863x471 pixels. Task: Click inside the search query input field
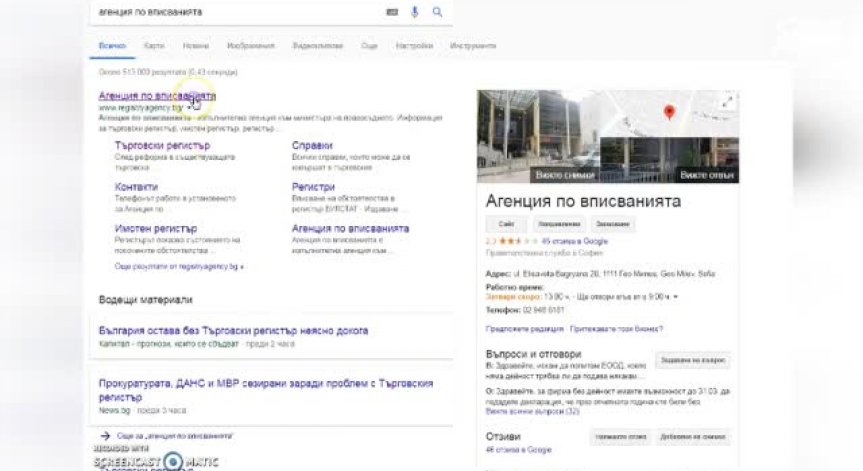(x=237, y=12)
